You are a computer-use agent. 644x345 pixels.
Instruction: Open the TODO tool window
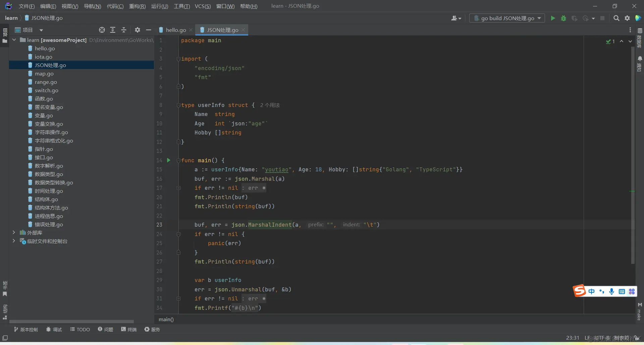(80, 329)
